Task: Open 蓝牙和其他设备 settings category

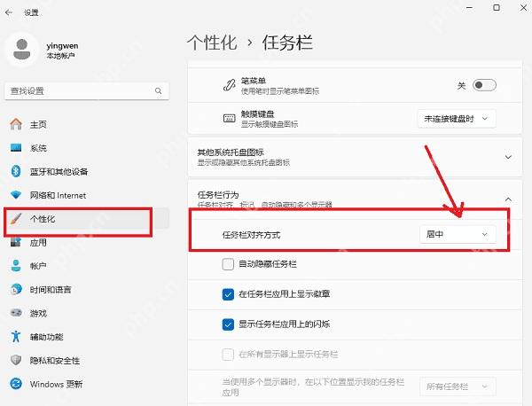Action: pos(86,171)
